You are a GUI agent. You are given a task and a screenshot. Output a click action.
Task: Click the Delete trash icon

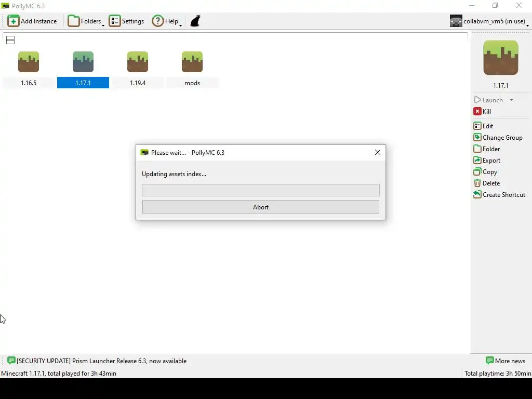click(x=477, y=183)
